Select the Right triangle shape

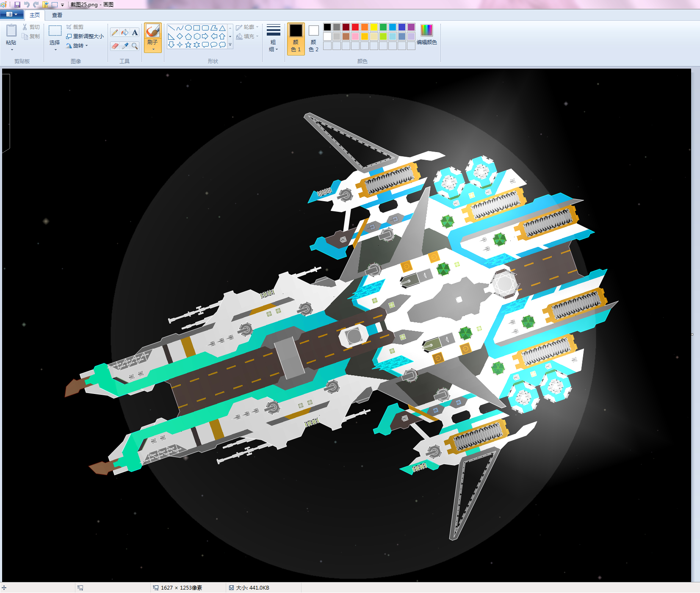pyautogui.click(x=172, y=36)
